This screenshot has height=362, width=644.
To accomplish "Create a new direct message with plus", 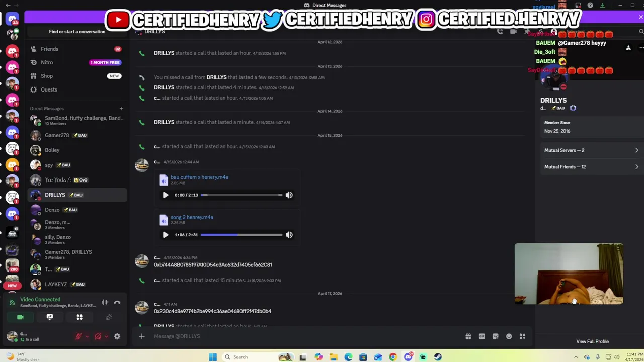I will (121, 108).
